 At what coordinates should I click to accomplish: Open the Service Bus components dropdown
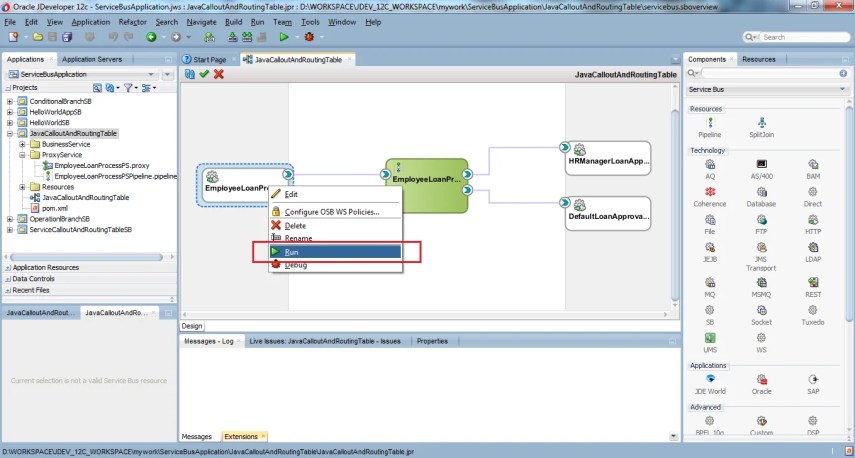click(842, 89)
